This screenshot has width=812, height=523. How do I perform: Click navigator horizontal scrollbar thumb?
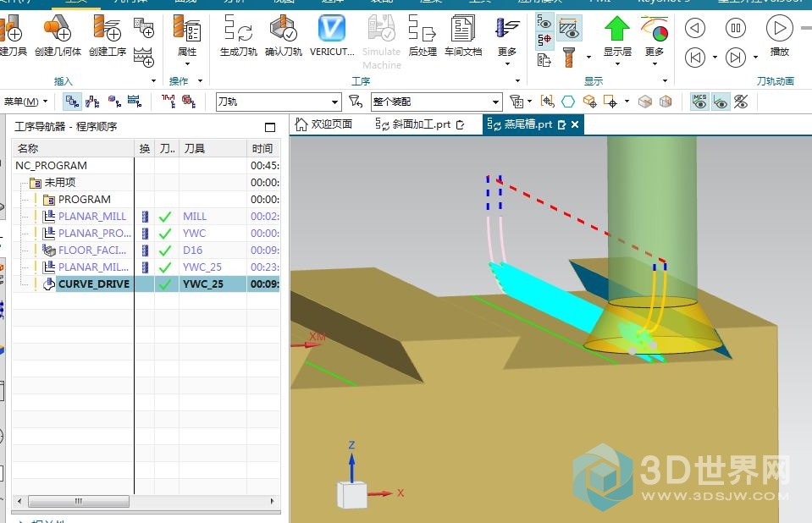[79, 501]
